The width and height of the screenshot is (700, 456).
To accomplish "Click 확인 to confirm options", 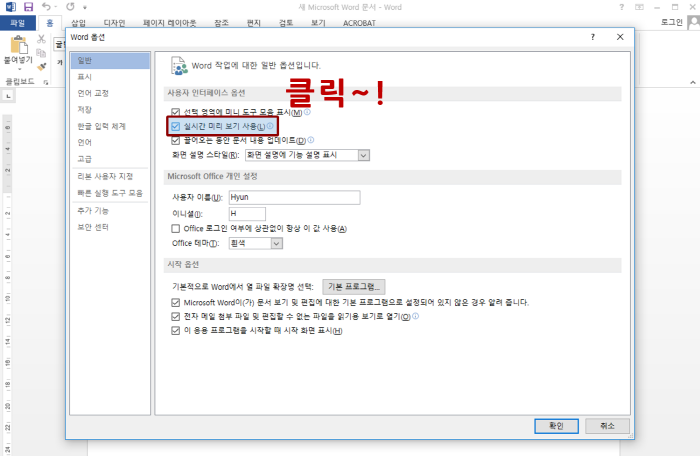I will [x=556, y=426].
